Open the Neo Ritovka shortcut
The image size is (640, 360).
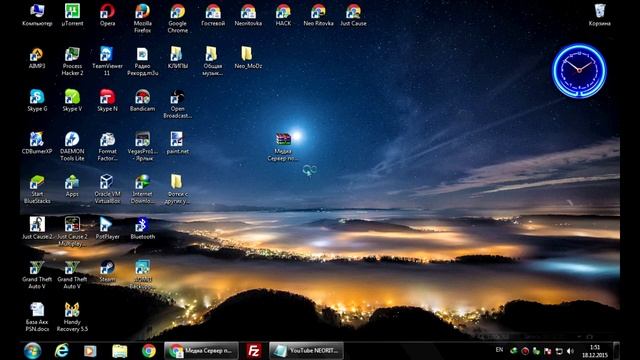318,15
